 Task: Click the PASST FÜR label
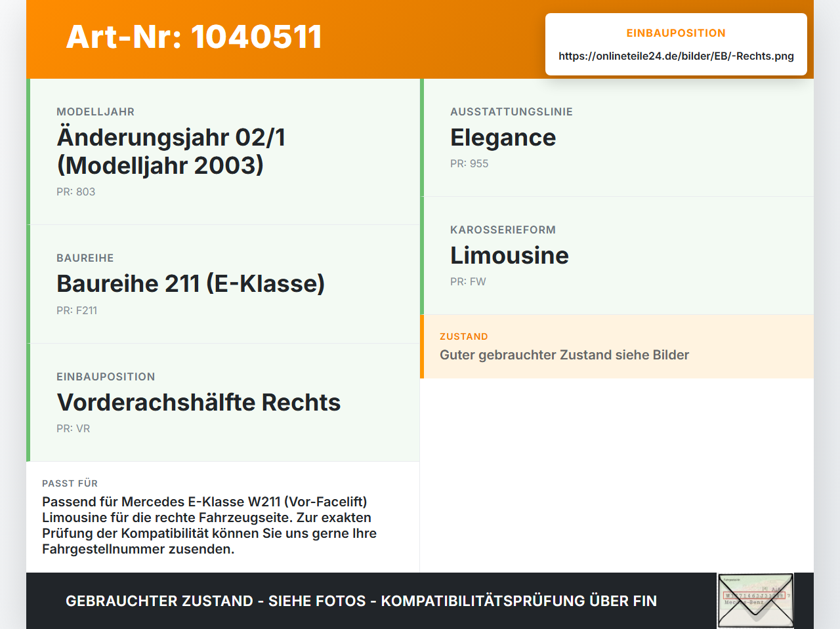(x=70, y=484)
